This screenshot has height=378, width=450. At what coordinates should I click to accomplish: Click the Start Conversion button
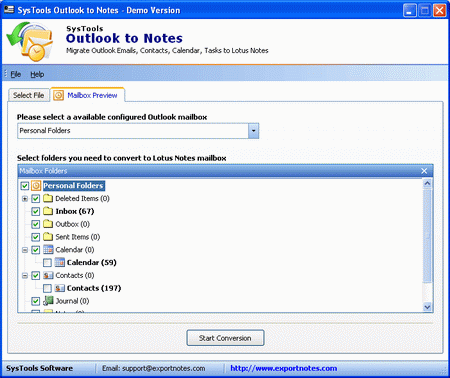pyautogui.click(x=225, y=338)
